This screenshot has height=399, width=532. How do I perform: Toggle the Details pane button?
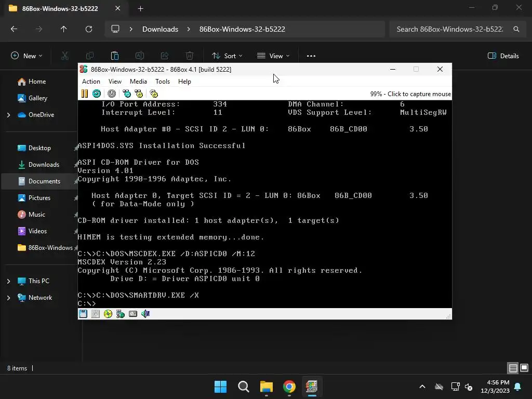pyautogui.click(x=503, y=56)
